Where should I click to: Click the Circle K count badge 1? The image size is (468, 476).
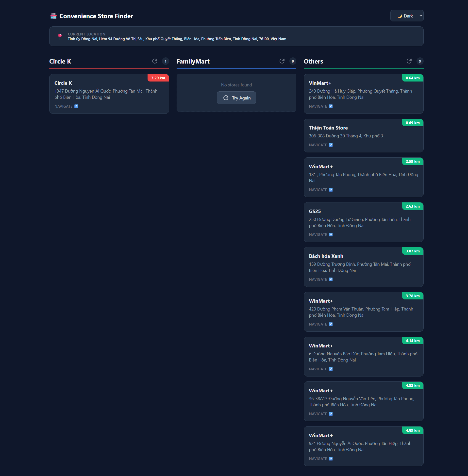[166, 61]
